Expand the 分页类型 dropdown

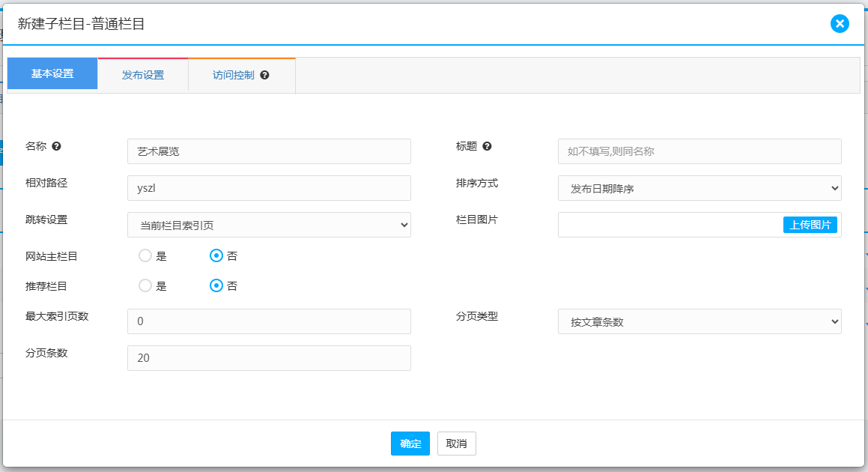click(699, 322)
